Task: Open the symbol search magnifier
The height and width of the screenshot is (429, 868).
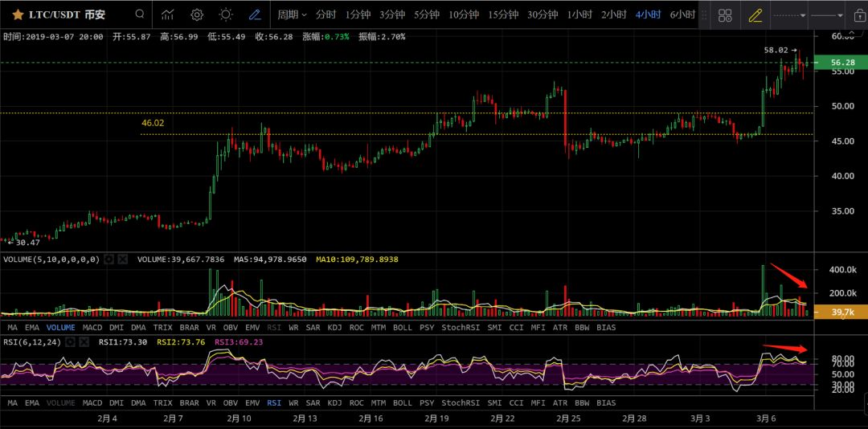Action: (140, 14)
